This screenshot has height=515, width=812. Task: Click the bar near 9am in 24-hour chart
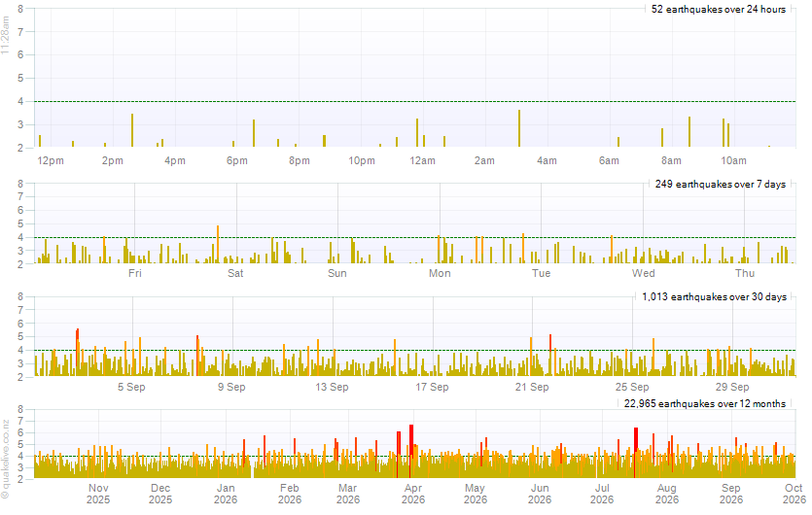[689, 132]
